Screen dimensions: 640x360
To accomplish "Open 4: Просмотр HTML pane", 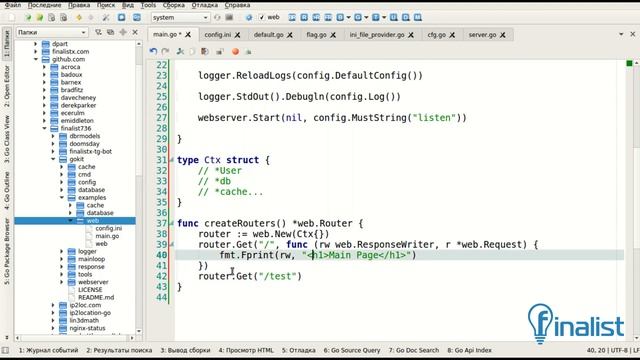I will (246, 350).
